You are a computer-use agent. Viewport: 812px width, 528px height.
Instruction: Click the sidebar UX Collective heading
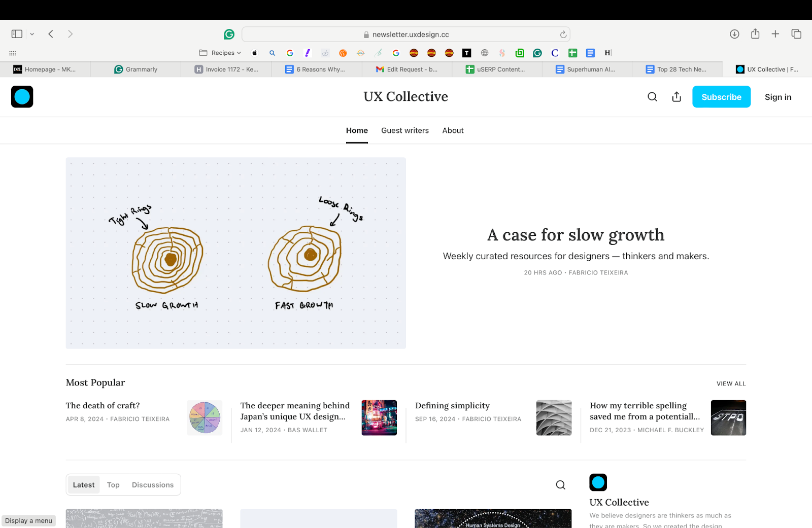619,502
